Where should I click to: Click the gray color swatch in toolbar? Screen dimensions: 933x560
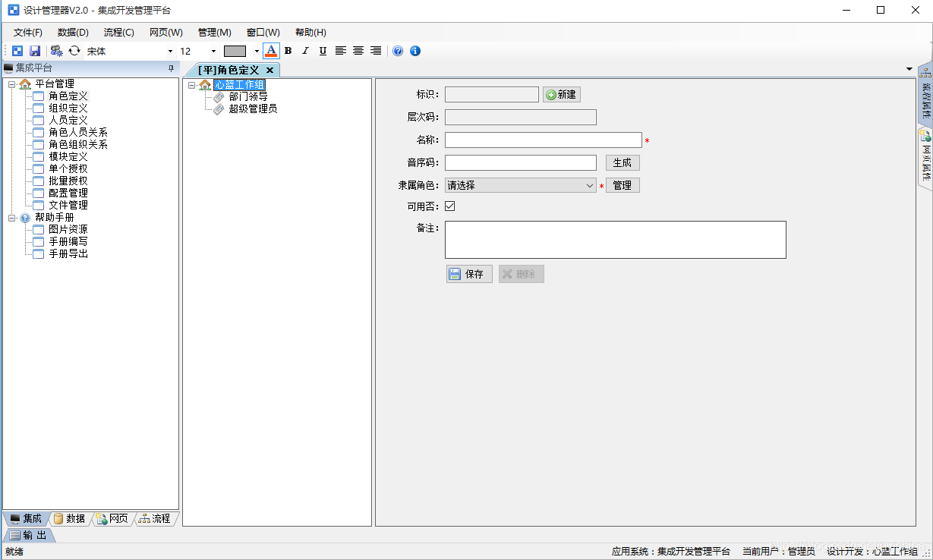pos(235,52)
